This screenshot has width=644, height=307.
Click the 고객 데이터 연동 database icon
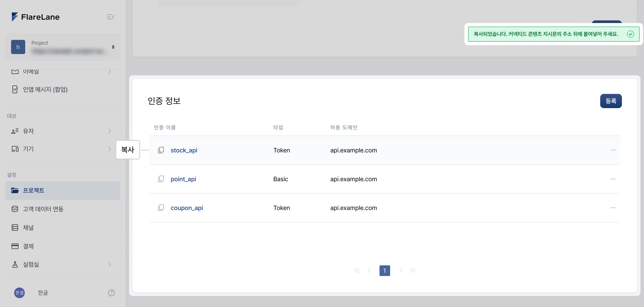tap(15, 209)
